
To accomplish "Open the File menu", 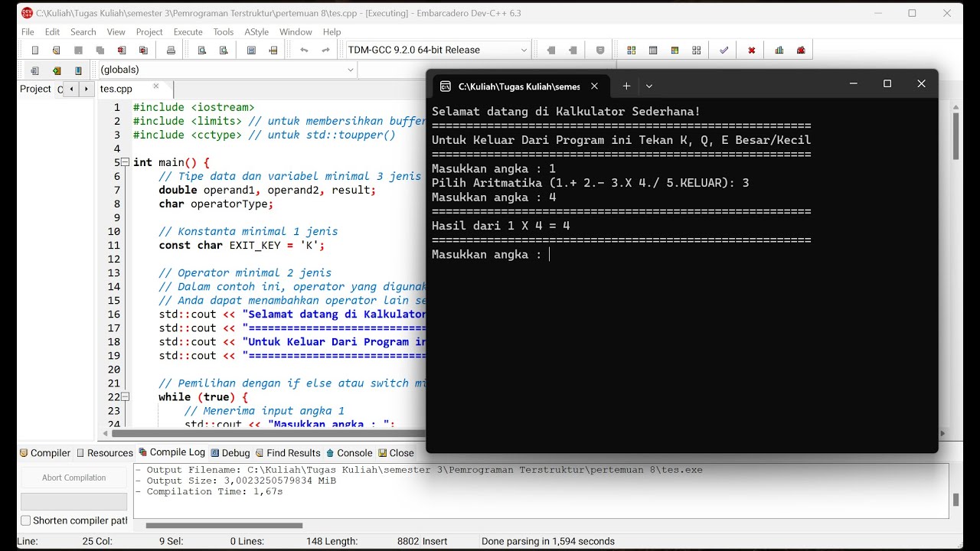I will click(28, 32).
